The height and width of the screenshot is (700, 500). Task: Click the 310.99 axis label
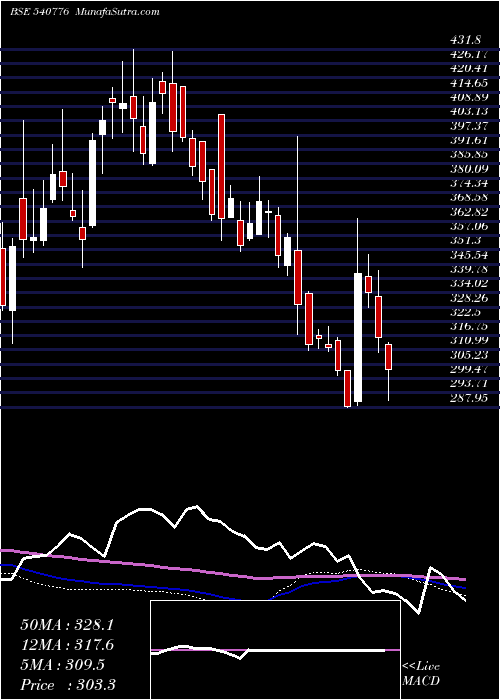click(x=469, y=341)
